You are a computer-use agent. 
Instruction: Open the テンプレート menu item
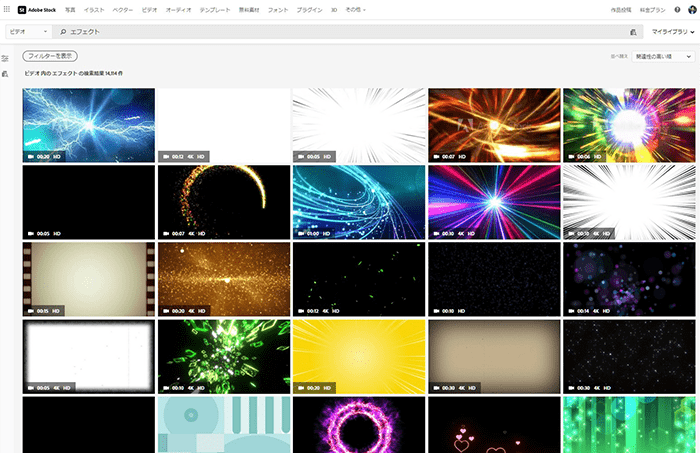214,9
